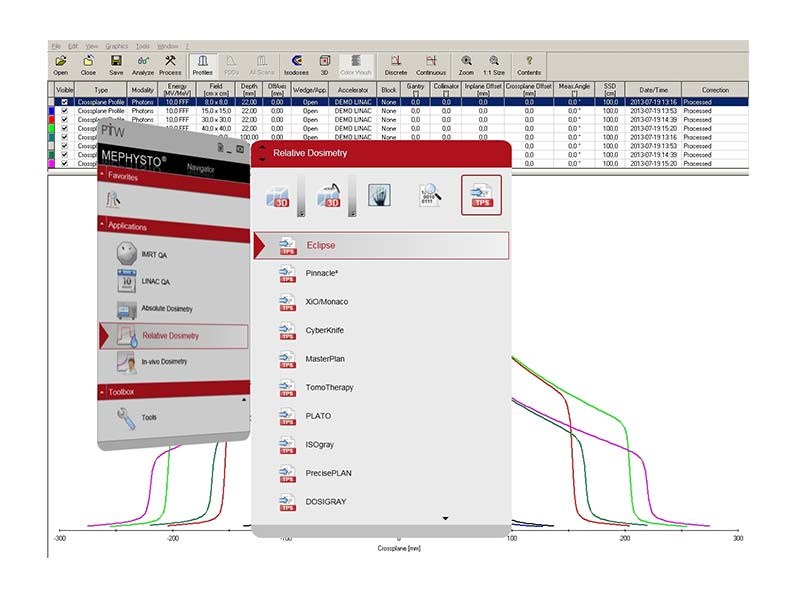Toggle visibility checkbox in the last table row

point(64,163)
